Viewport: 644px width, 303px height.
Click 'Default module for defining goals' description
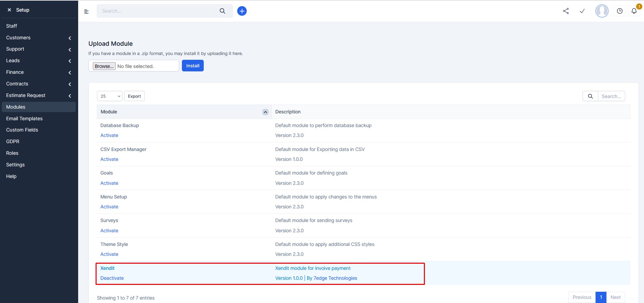click(x=311, y=173)
